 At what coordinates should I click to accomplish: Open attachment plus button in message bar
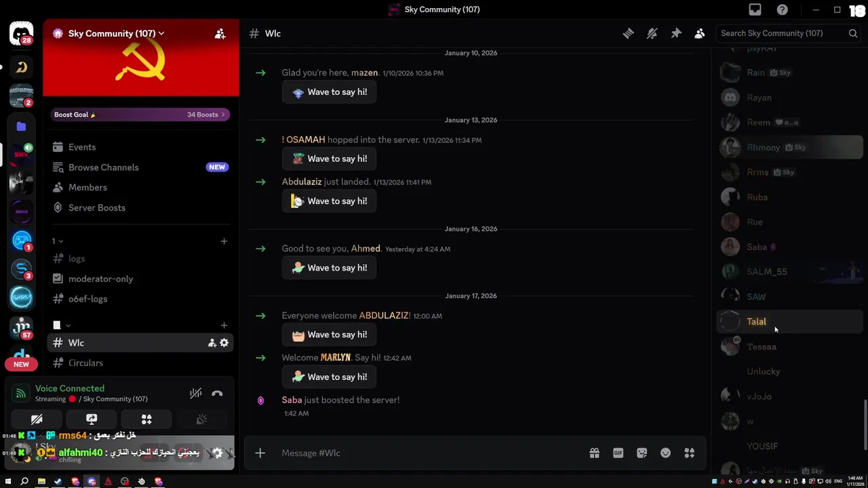(x=260, y=453)
